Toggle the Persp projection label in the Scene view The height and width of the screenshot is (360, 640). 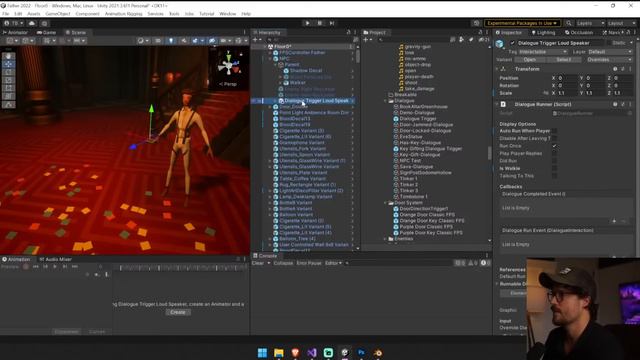[x=228, y=84]
